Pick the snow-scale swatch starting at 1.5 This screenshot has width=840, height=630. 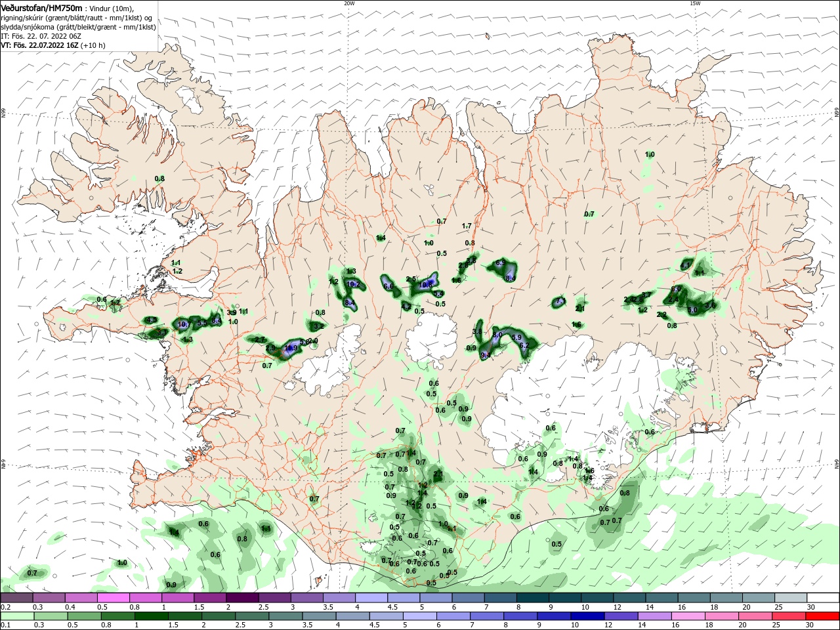pyautogui.click(x=210, y=598)
